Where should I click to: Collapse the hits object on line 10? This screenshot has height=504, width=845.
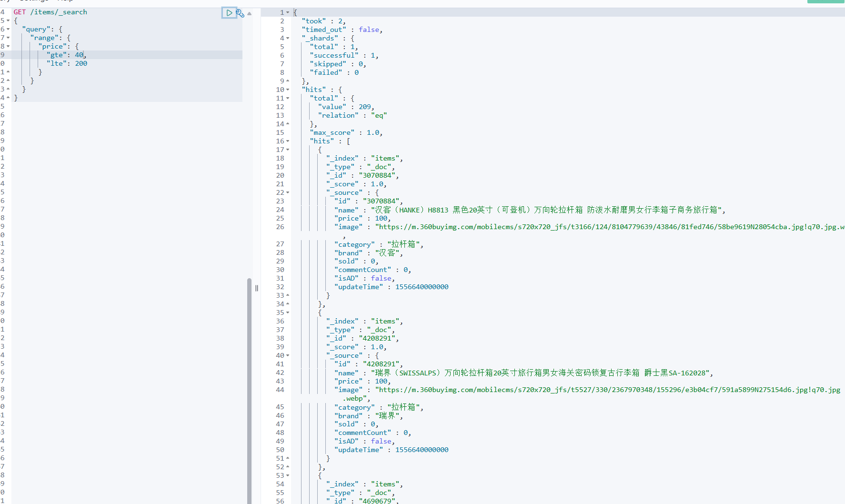point(287,90)
